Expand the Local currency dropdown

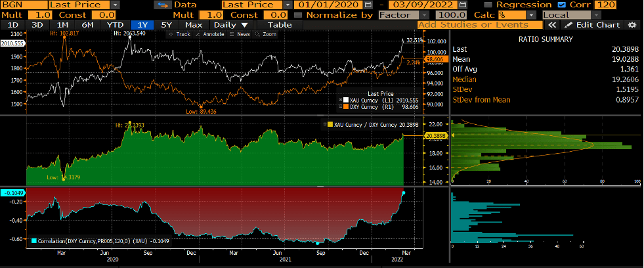tap(596, 15)
